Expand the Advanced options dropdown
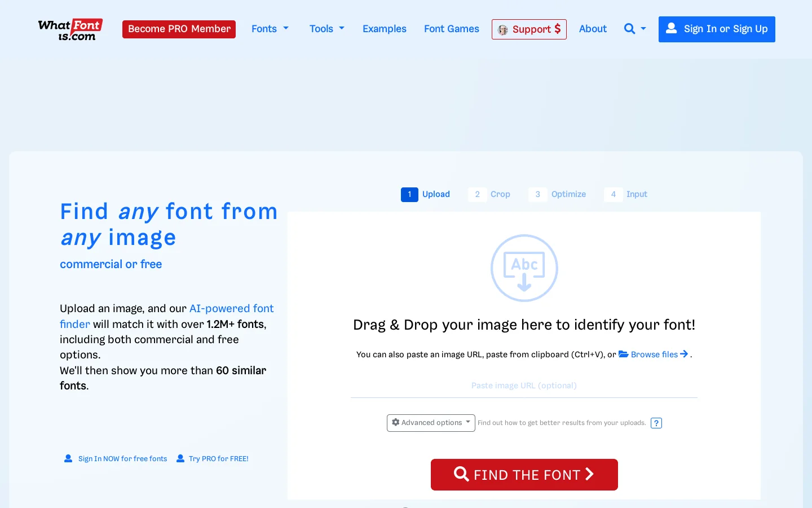 [x=431, y=423]
